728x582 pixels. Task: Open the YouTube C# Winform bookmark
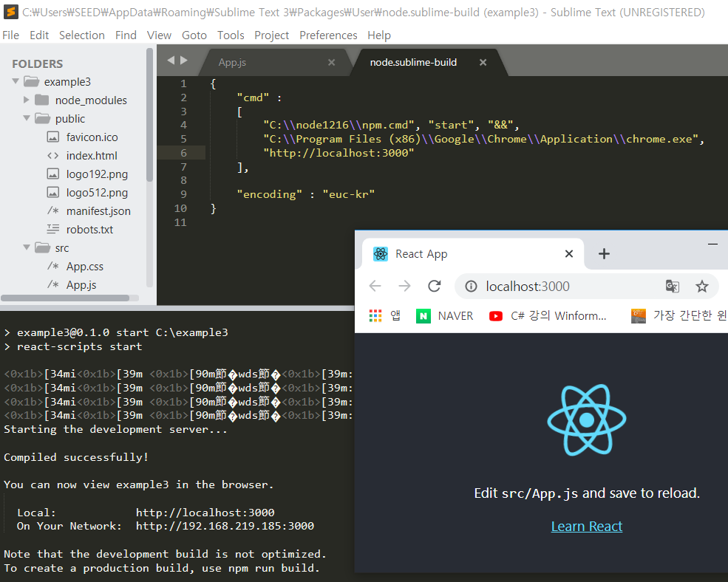pyautogui.click(x=548, y=316)
